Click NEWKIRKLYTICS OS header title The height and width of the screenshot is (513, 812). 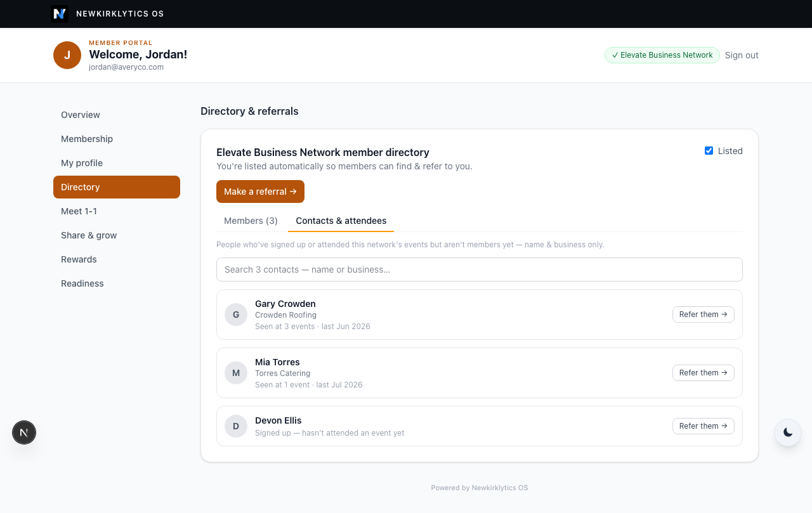point(120,14)
